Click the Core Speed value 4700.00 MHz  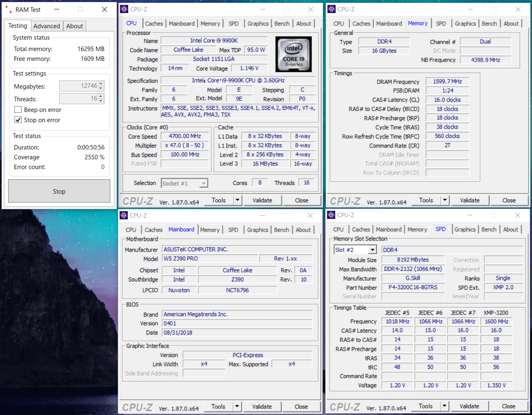click(x=185, y=136)
